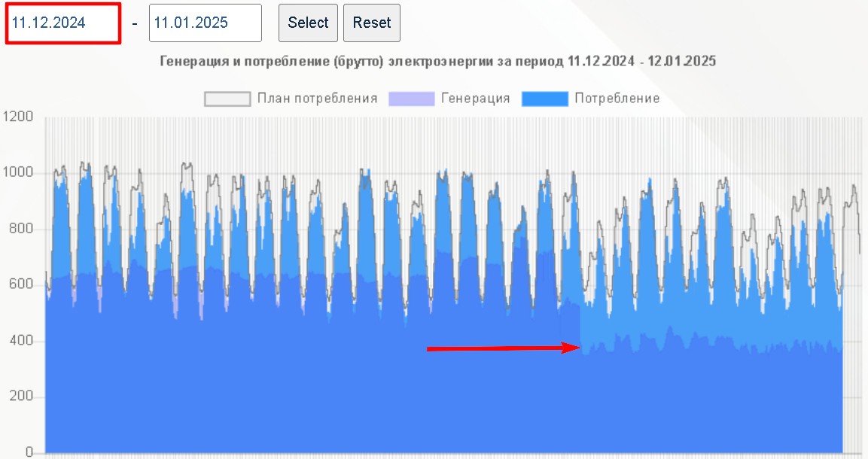Hide the Генерация series via its label

tap(475, 99)
